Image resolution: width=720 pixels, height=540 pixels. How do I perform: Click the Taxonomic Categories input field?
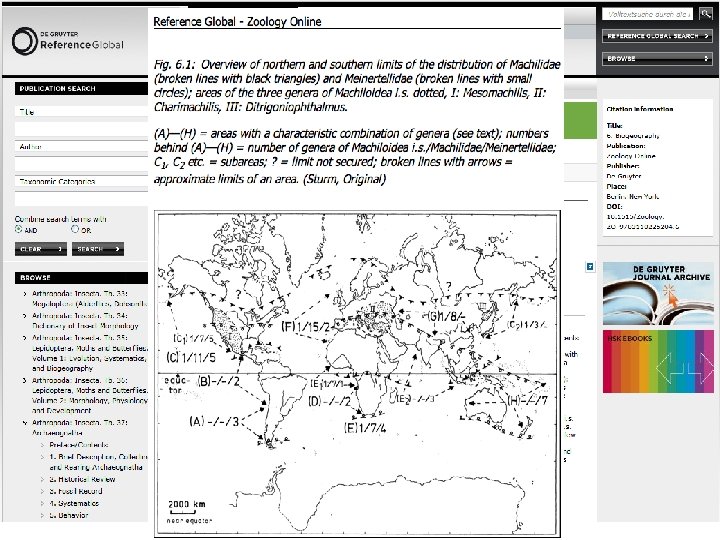[x=81, y=199]
